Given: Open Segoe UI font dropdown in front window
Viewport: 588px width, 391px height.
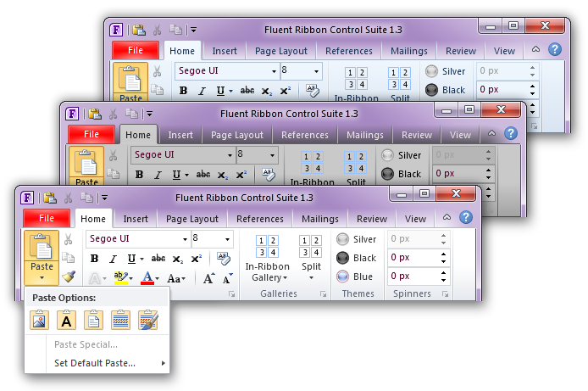Looking at the screenshot, I should pos(185,239).
